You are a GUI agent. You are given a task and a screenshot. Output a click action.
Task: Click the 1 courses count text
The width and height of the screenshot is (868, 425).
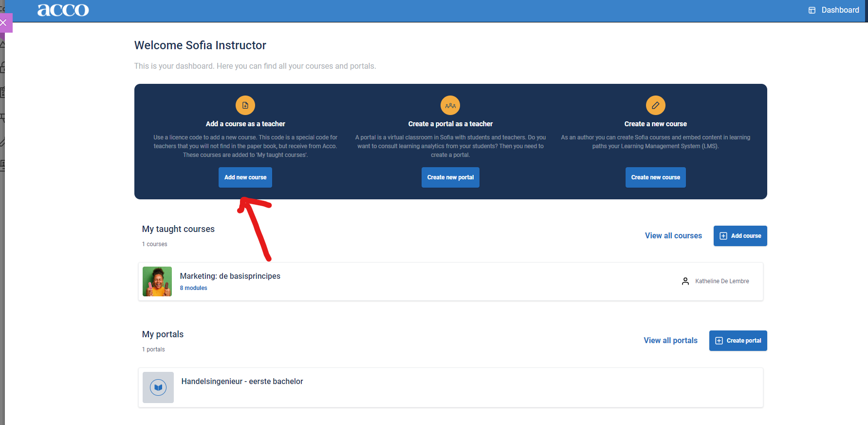click(155, 244)
